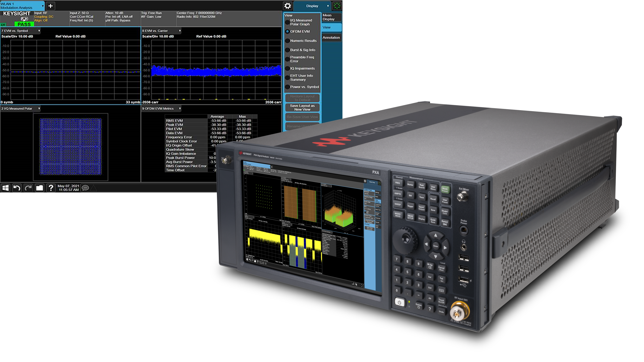
Task: Click the green sweep indicator icon next to Display
Action: 337,6
